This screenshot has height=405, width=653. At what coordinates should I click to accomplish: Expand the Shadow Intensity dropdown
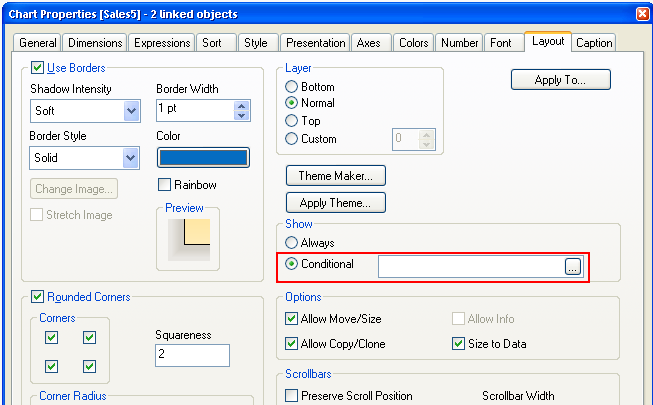pos(131,111)
